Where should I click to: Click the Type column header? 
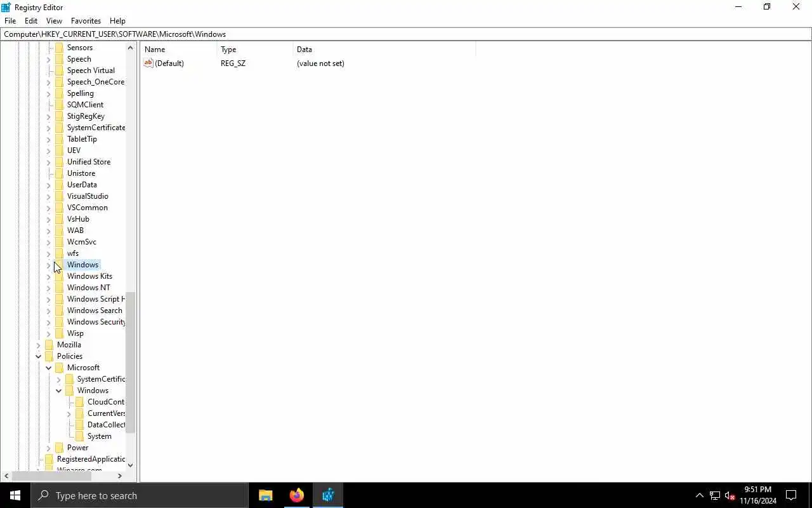coord(255,50)
